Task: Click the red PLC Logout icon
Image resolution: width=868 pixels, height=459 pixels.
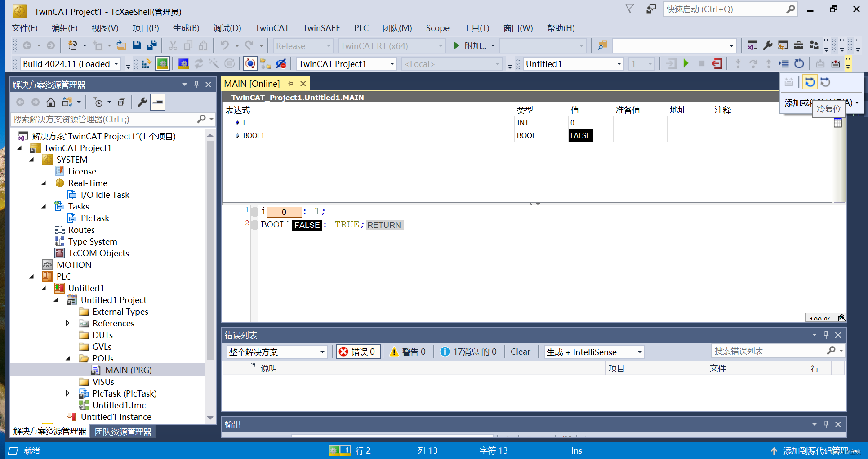Action: tap(717, 64)
